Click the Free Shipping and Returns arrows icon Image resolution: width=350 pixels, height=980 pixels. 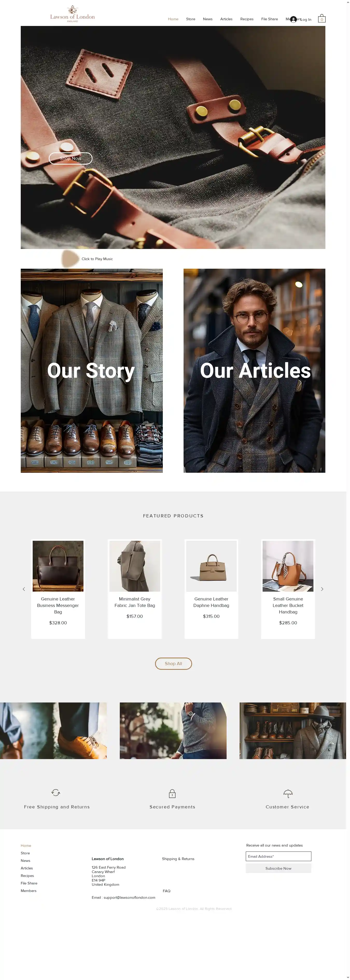click(56, 793)
